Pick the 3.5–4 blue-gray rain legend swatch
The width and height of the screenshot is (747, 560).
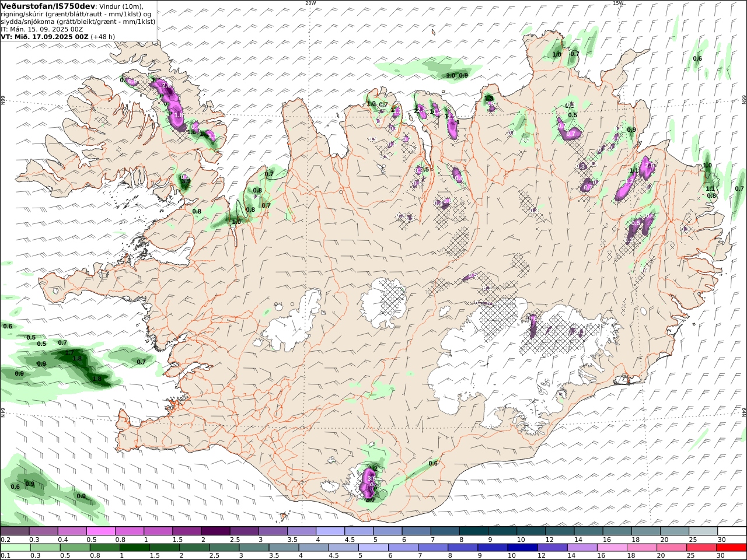[284, 547]
